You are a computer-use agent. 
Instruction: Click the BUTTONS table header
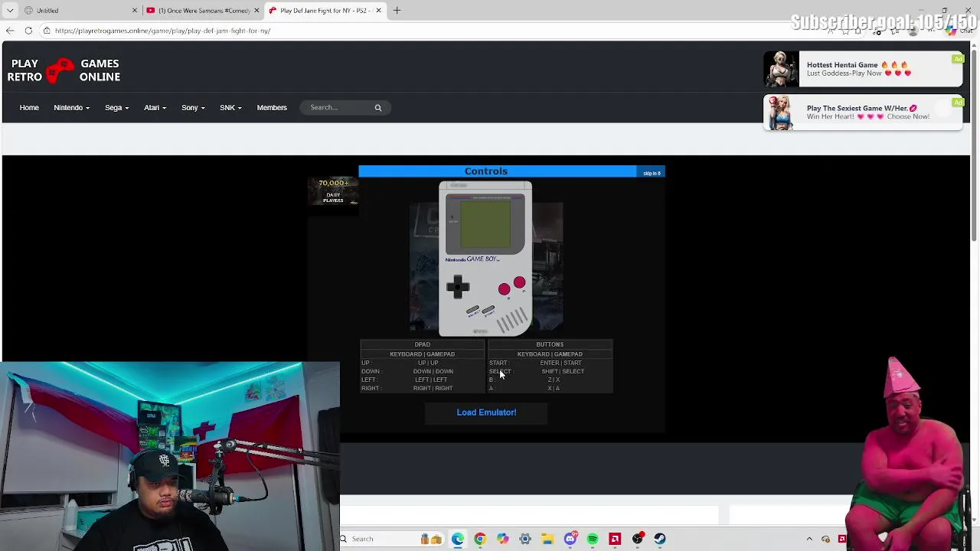click(x=550, y=344)
